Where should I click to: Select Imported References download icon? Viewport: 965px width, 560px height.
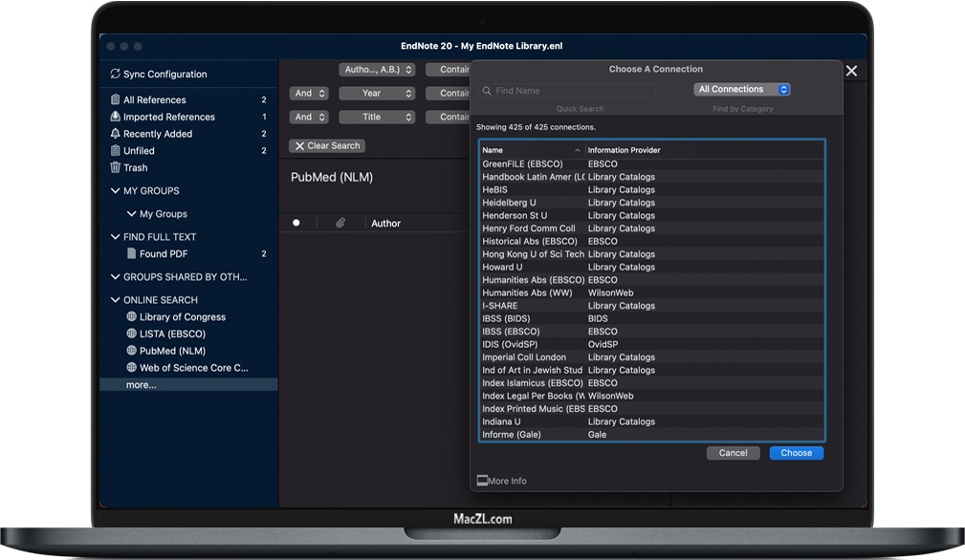click(x=116, y=118)
